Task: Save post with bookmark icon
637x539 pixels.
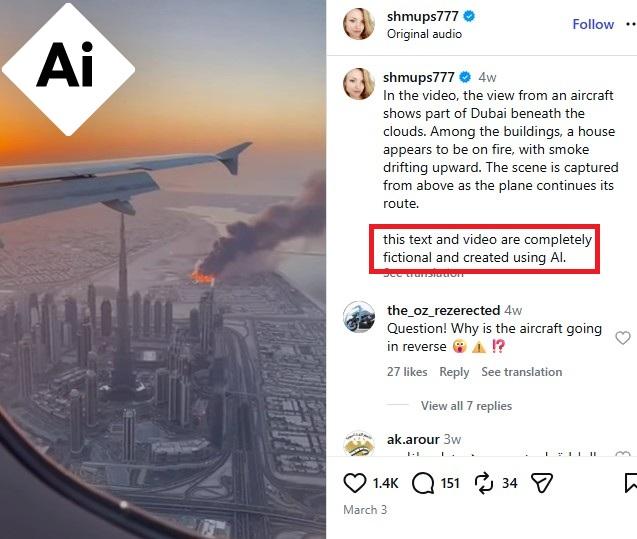Action: click(630, 483)
